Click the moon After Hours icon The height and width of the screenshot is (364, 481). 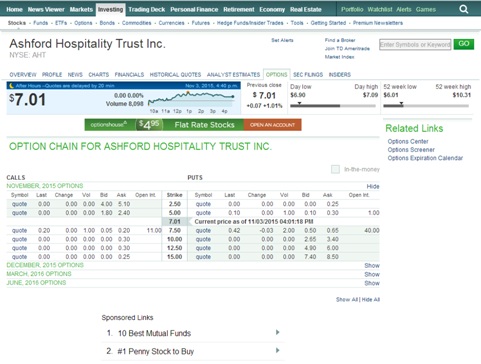[11, 86]
